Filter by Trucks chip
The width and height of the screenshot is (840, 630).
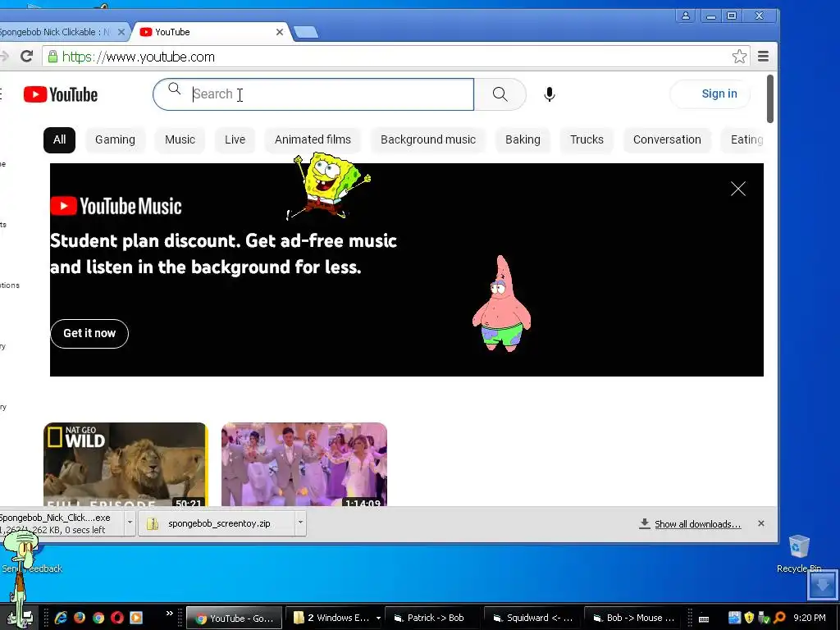click(587, 139)
